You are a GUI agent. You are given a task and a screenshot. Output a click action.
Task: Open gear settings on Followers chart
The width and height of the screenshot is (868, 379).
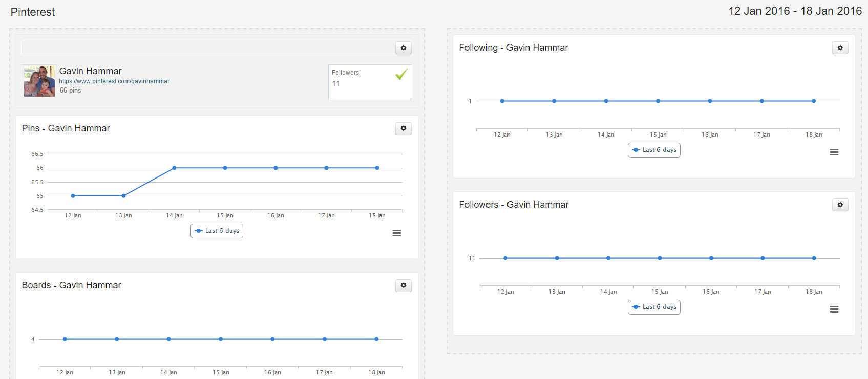(840, 205)
